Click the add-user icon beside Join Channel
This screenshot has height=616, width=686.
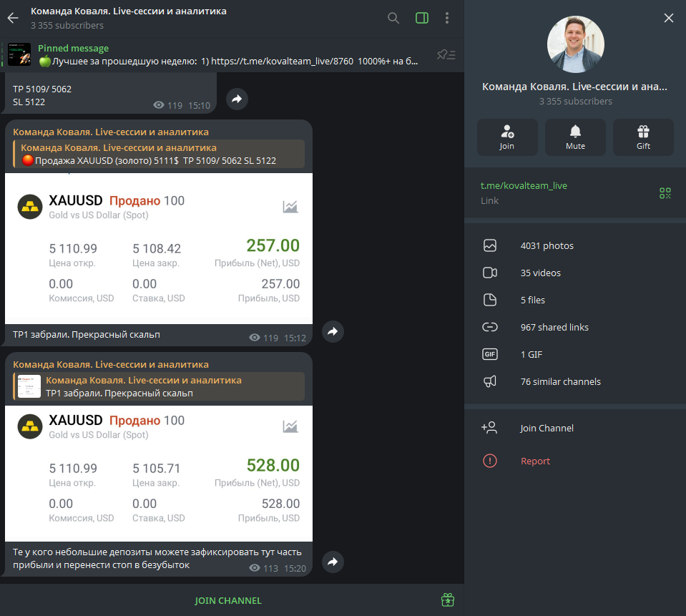click(x=489, y=427)
